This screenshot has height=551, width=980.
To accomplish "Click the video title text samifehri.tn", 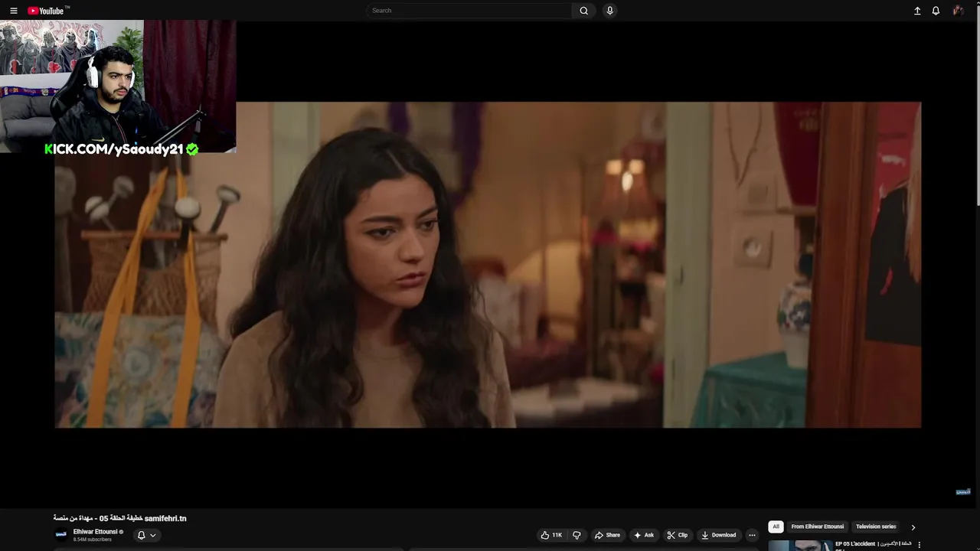I will coord(165,518).
